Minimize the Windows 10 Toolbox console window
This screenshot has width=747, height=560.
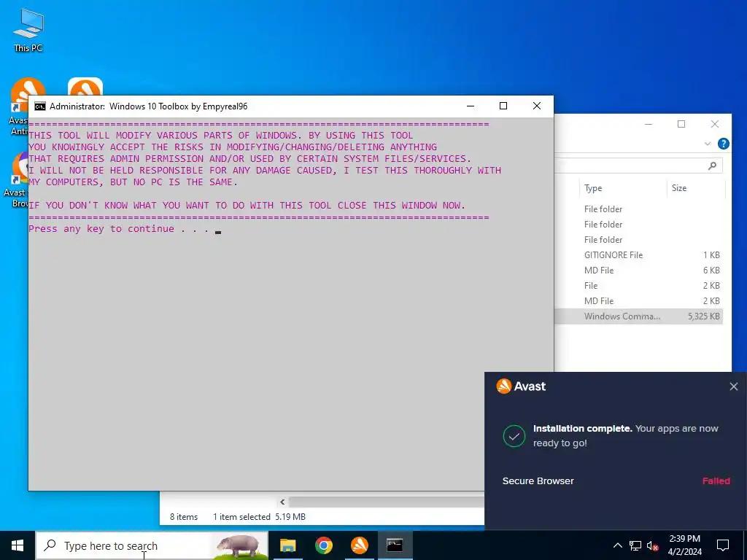[x=471, y=106]
